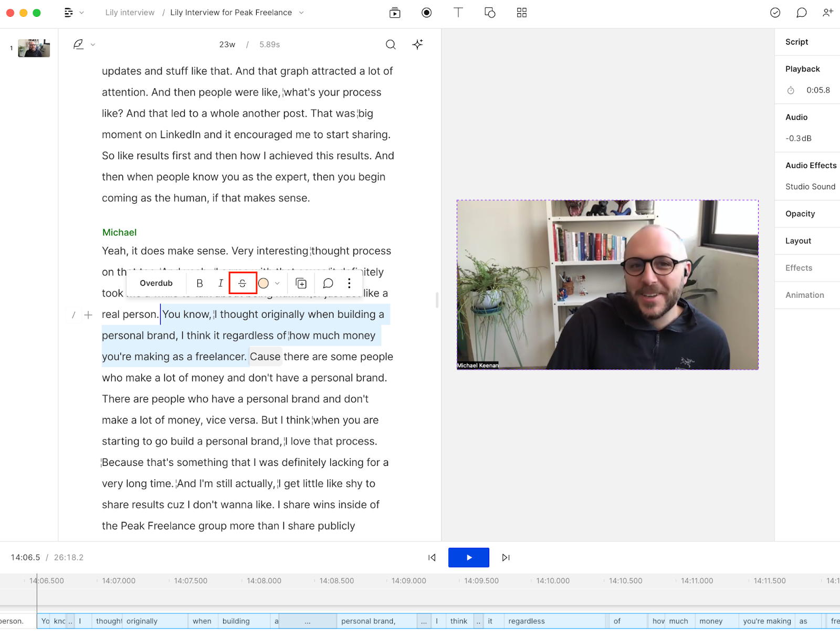Apply strikethrough to the selection
Image resolution: width=840 pixels, height=635 pixels.
click(243, 283)
